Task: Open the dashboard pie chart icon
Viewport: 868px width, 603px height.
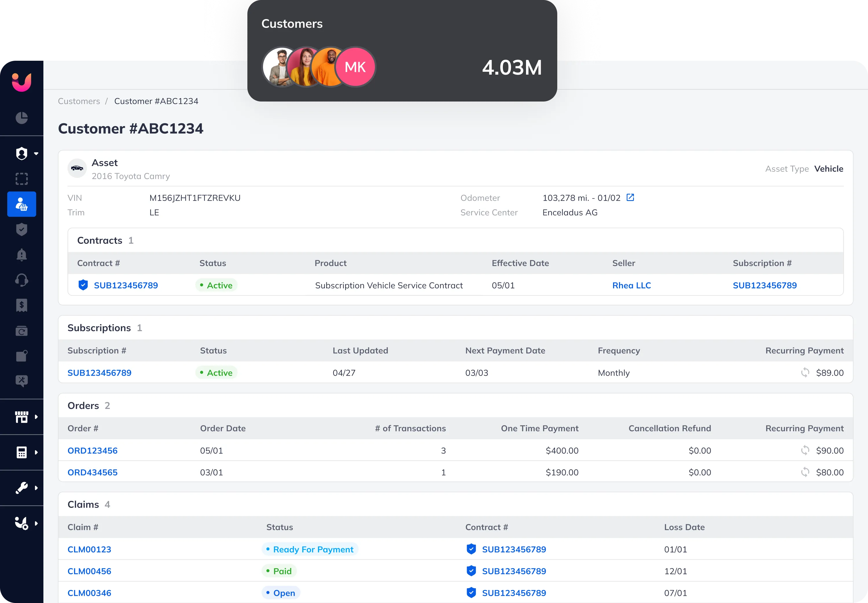Action: pyautogui.click(x=21, y=118)
